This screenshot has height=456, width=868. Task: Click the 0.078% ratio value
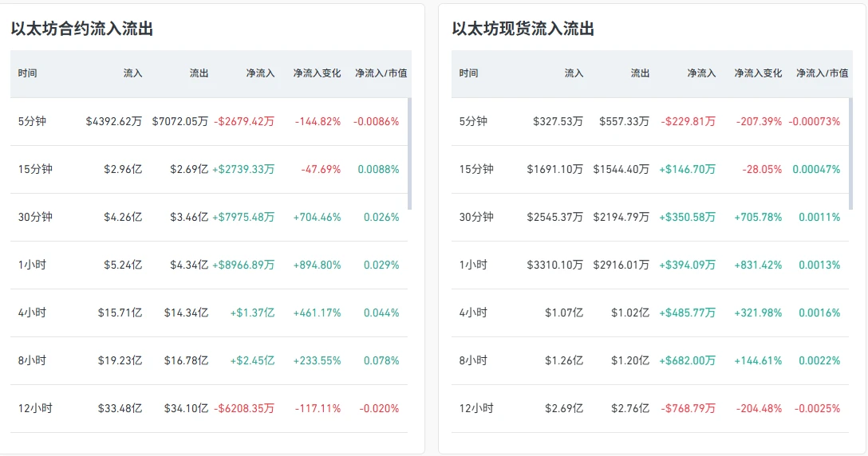pyautogui.click(x=381, y=361)
